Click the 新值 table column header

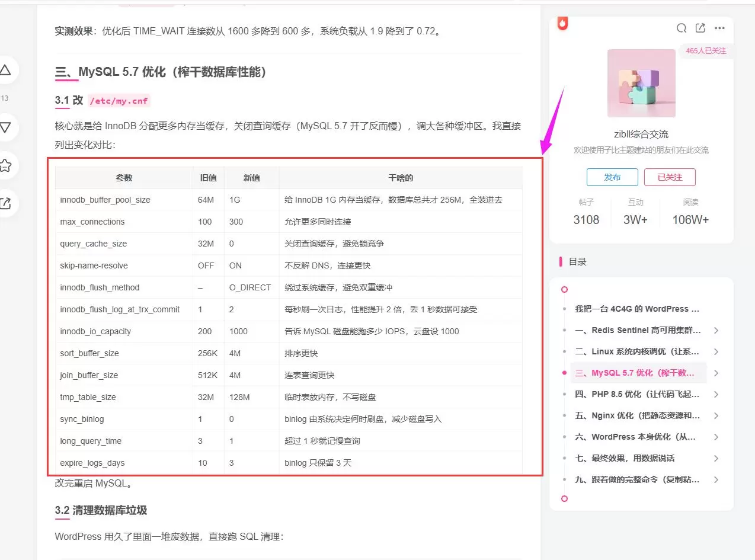[x=252, y=178]
